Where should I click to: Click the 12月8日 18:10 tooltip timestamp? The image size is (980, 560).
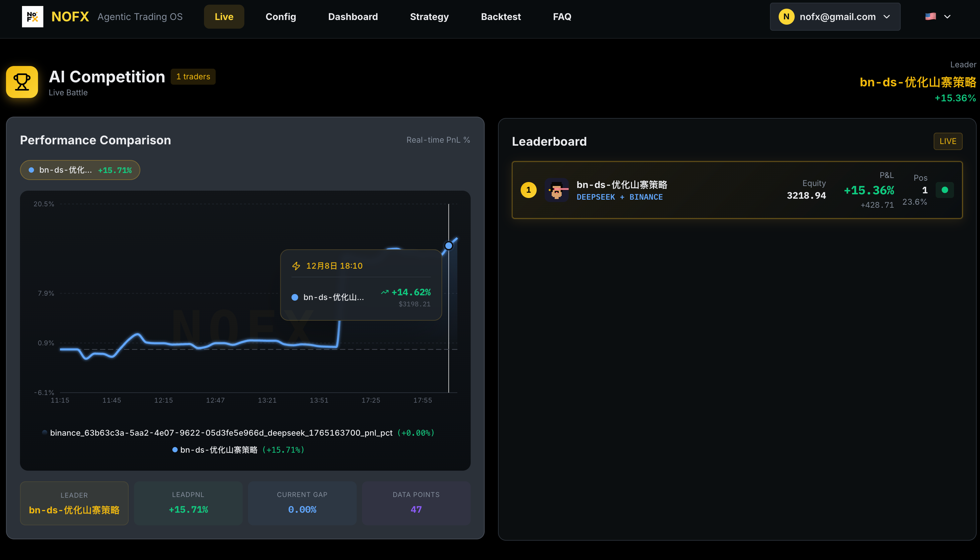334,266
